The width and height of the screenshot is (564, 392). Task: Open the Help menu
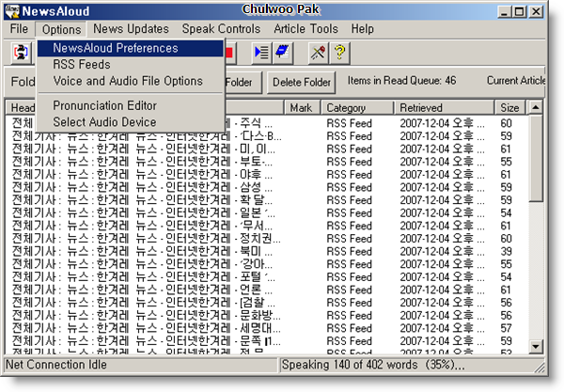pyautogui.click(x=362, y=29)
